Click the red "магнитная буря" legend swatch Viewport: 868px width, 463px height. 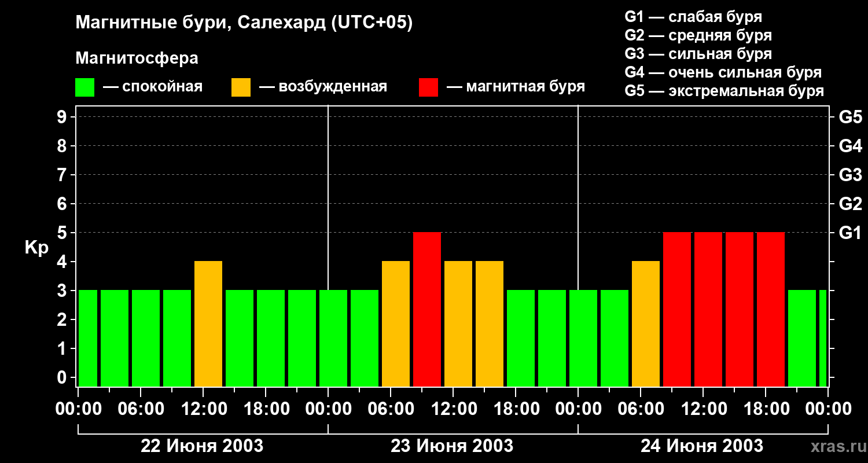(x=429, y=87)
